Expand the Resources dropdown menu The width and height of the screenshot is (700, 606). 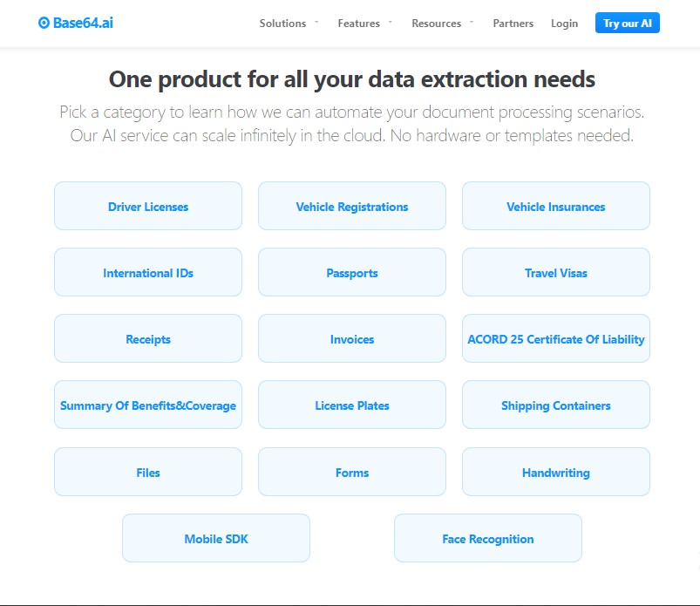443,24
